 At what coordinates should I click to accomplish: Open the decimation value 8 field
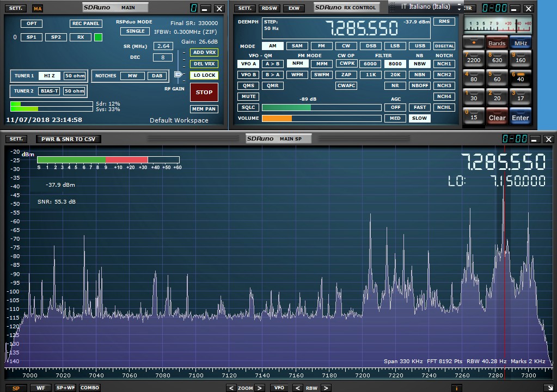(x=163, y=57)
